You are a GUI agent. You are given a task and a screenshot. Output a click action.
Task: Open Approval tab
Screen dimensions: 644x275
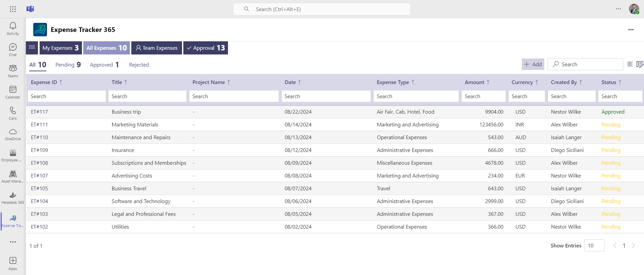click(x=205, y=48)
